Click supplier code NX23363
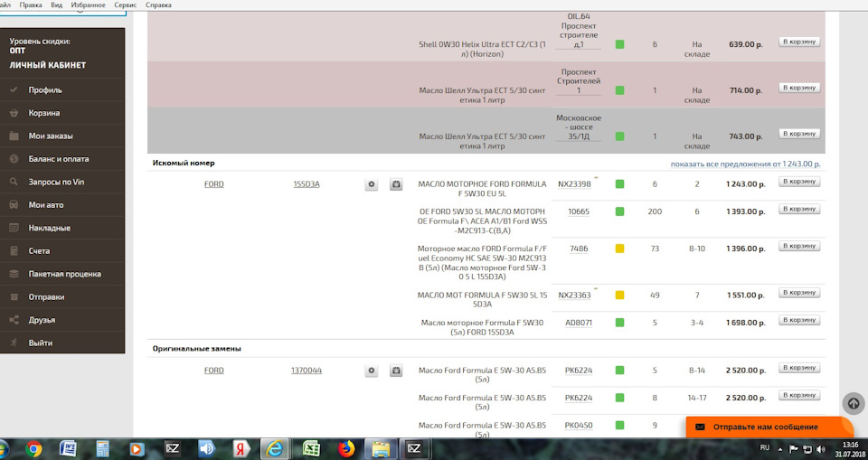 [x=574, y=295]
